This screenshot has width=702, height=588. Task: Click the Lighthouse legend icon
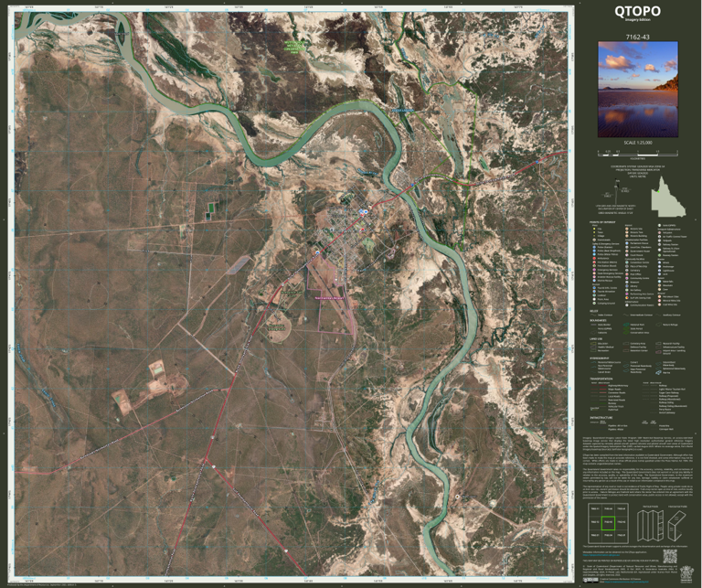659,271
